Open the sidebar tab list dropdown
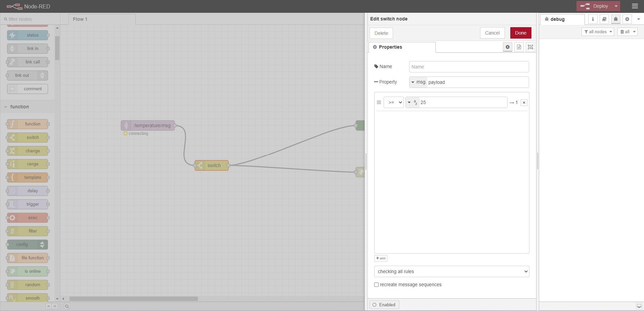Image resolution: width=644 pixels, height=311 pixels. coord(639,19)
